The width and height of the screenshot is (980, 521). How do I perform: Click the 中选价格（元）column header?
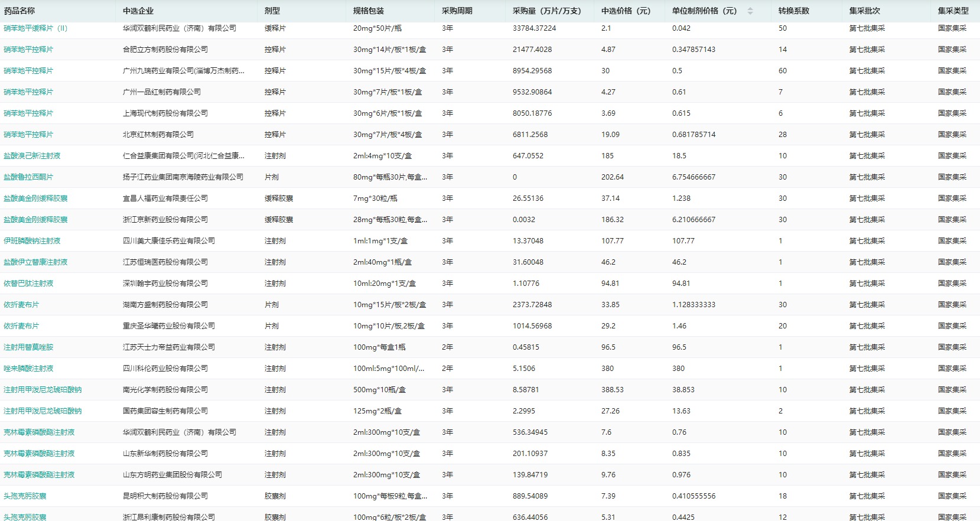626,11
